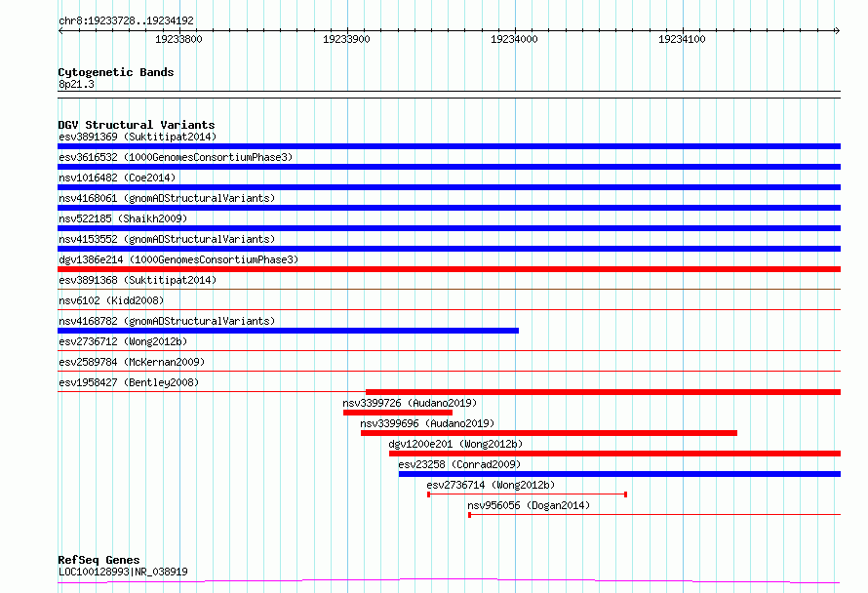This screenshot has width=868, height=593.
Task: Click the blue bar under esv3616532
Action: [449, 167]
